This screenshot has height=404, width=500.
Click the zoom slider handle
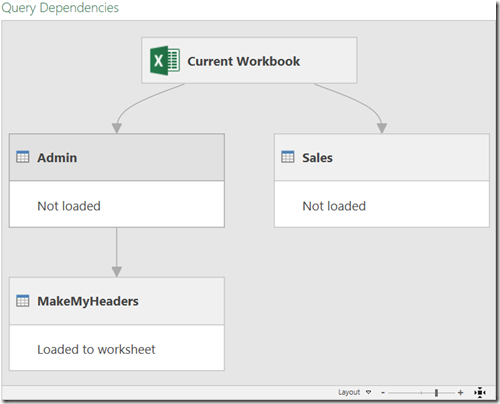pyautogui.click(x=436, y=393)
